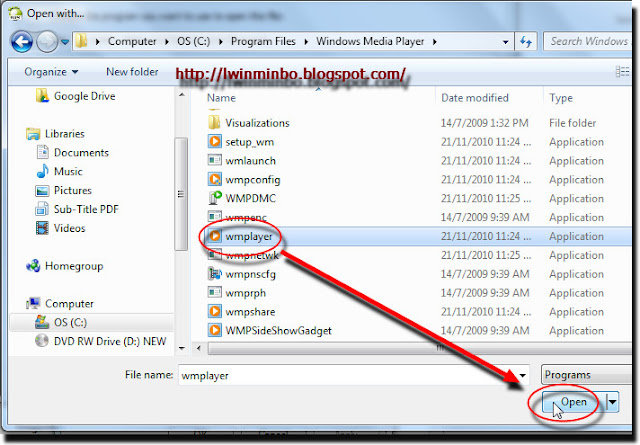Click the setup_wm application icon
This screenshot has width=640, height=445.
point(215,142)
